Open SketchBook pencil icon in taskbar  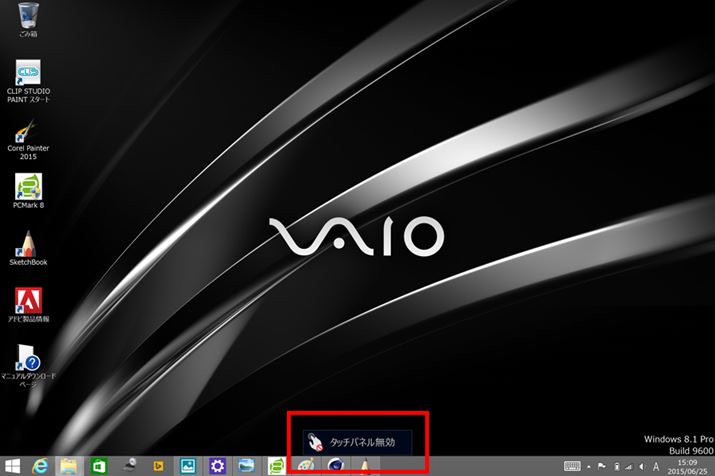point(364,466)
